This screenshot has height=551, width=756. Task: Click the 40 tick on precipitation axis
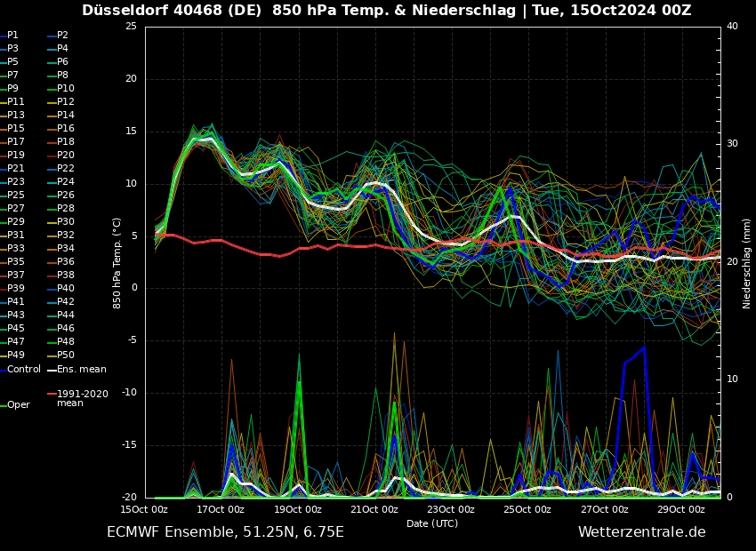pos(732,26)
